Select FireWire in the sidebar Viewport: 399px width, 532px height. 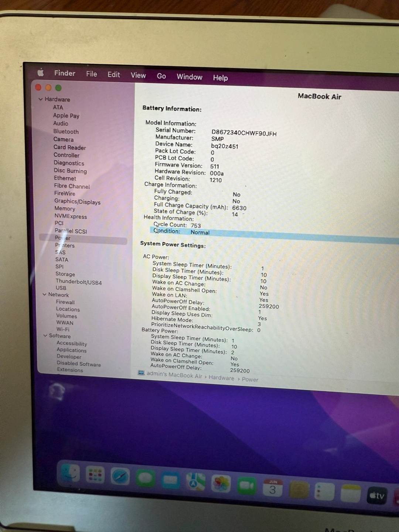tap(65, 193)
